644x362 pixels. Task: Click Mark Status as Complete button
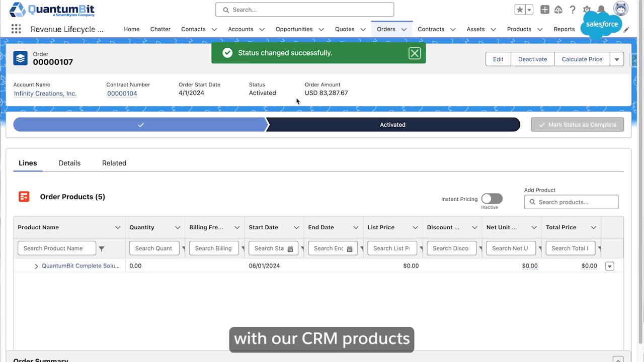pyautogui.click(x=578, y=125)
